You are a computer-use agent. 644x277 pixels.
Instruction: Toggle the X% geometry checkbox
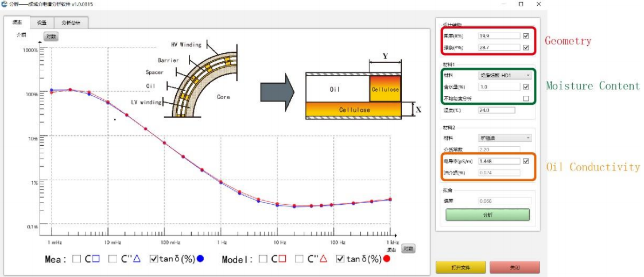tap(526, 36)
